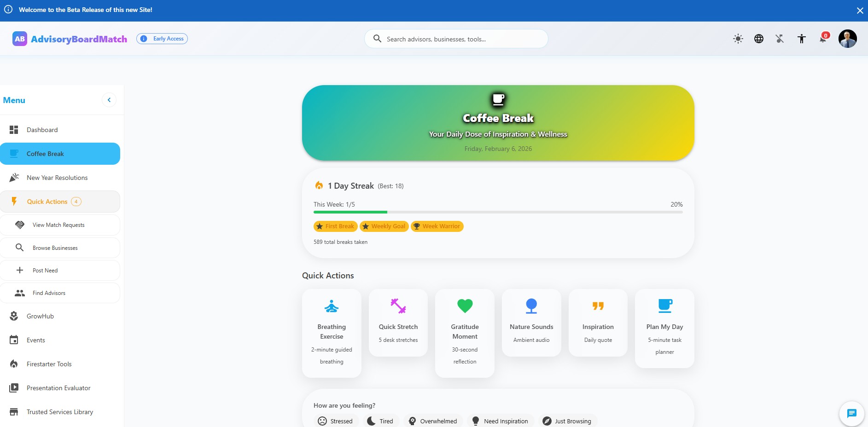Viewport: 868px width, 427px height.
Task: Select the Breathing Exercise quick action
Action: click(332, 332)
